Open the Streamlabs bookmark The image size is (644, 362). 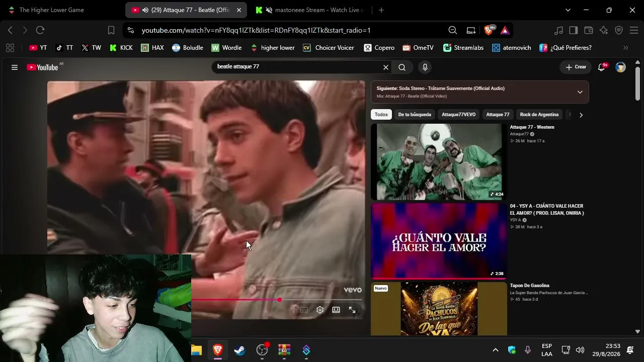pyautogui.click(x=463, y=48)
